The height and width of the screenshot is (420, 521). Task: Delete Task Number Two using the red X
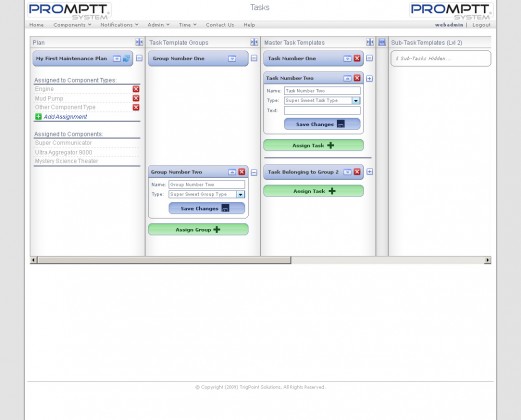point(357,78)
